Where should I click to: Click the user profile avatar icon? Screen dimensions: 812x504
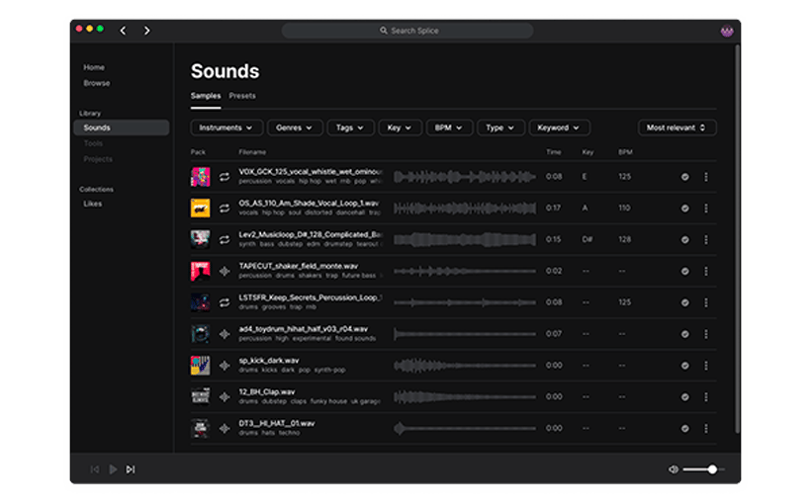727,31
